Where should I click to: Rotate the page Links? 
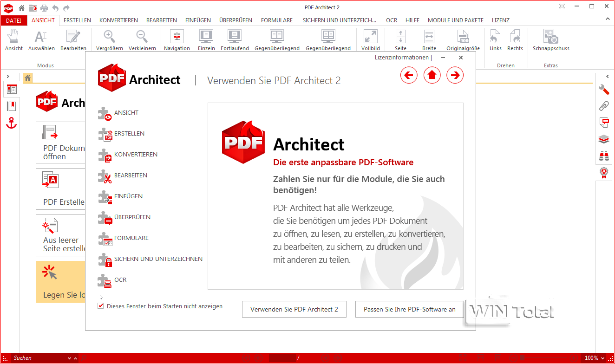496,40
